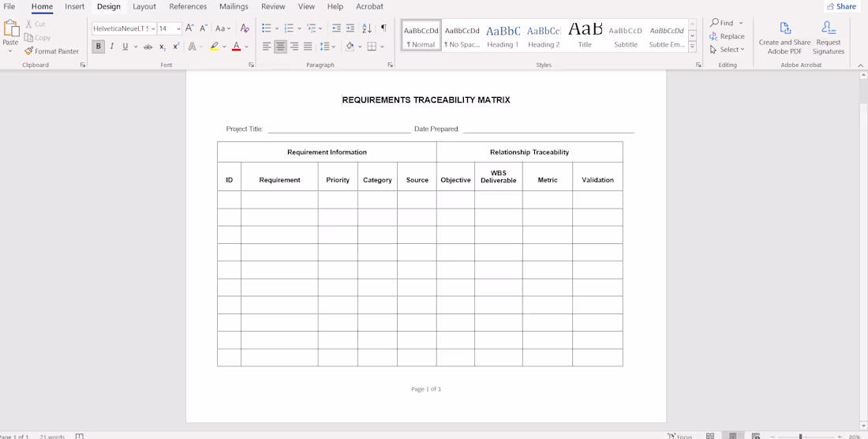Click the Replace button
868x439 pixels.
pos(727,36)
